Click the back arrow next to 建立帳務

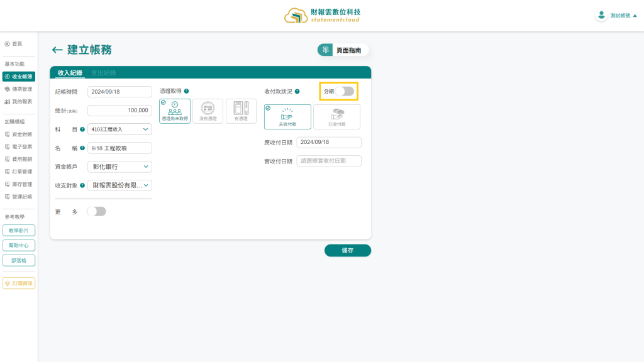coord(57,50)
